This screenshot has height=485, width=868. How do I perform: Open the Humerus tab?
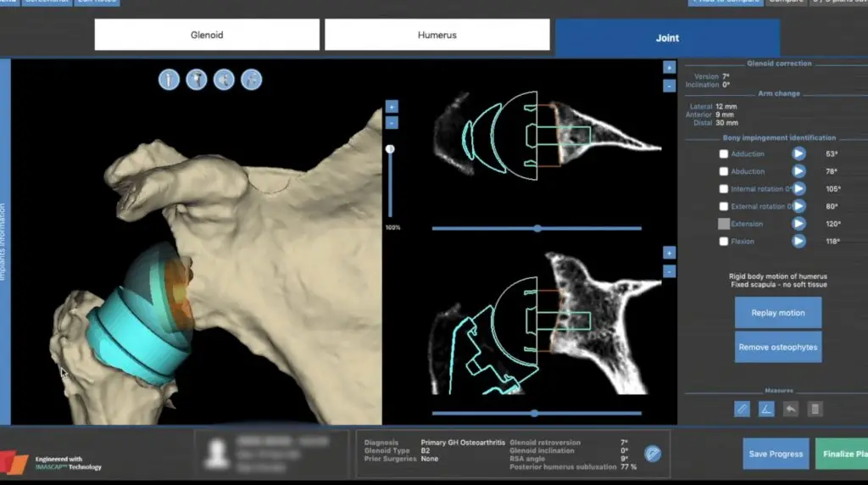437,36
